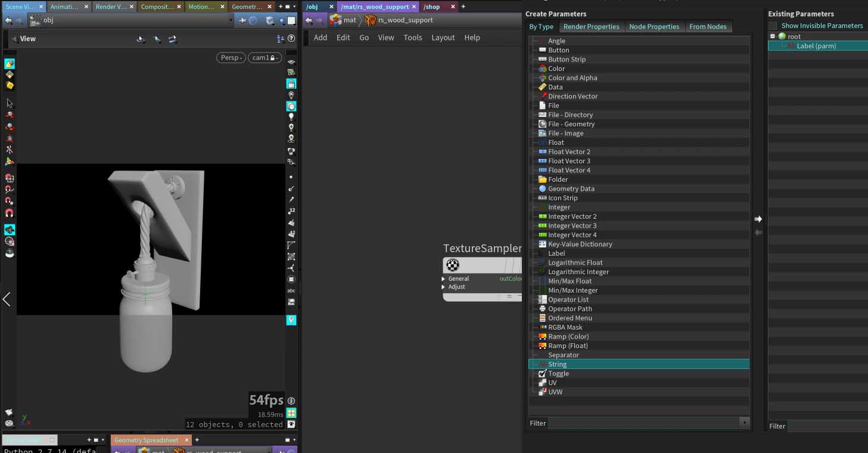This screenshot has width=868, height=453.
Task: Switch to the Render Properties tab
Action: pos(591,26)
